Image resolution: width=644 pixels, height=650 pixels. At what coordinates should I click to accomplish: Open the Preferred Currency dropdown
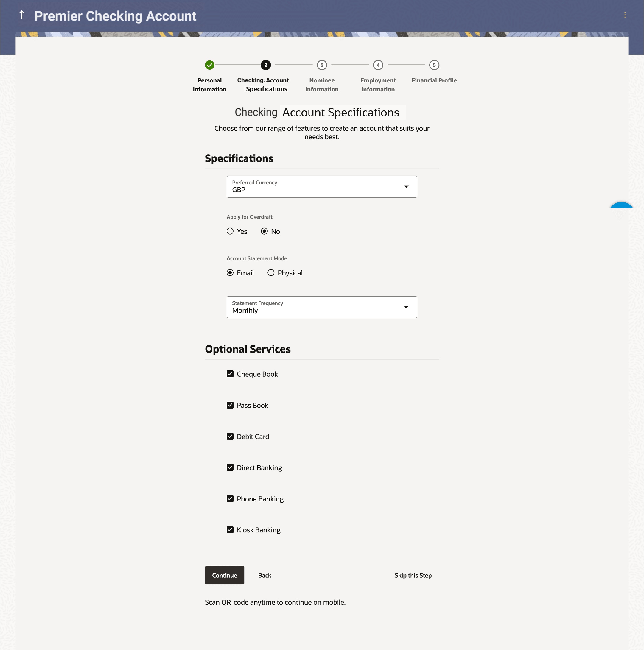pyautogui.click(x=321, y=187)
